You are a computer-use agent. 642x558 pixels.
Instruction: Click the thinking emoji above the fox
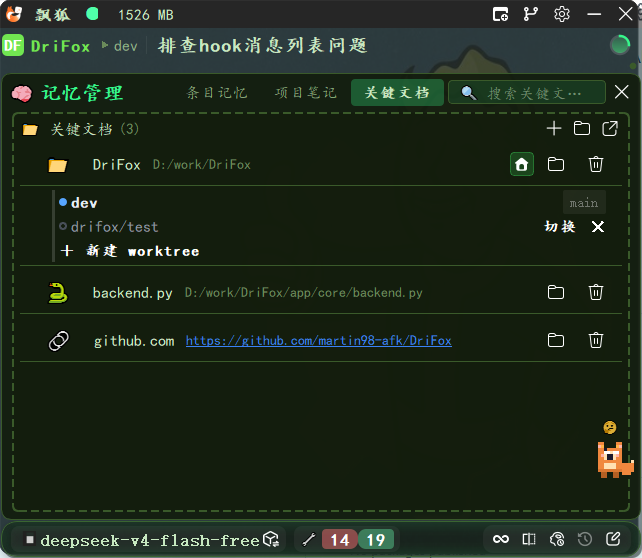point(610,427)
